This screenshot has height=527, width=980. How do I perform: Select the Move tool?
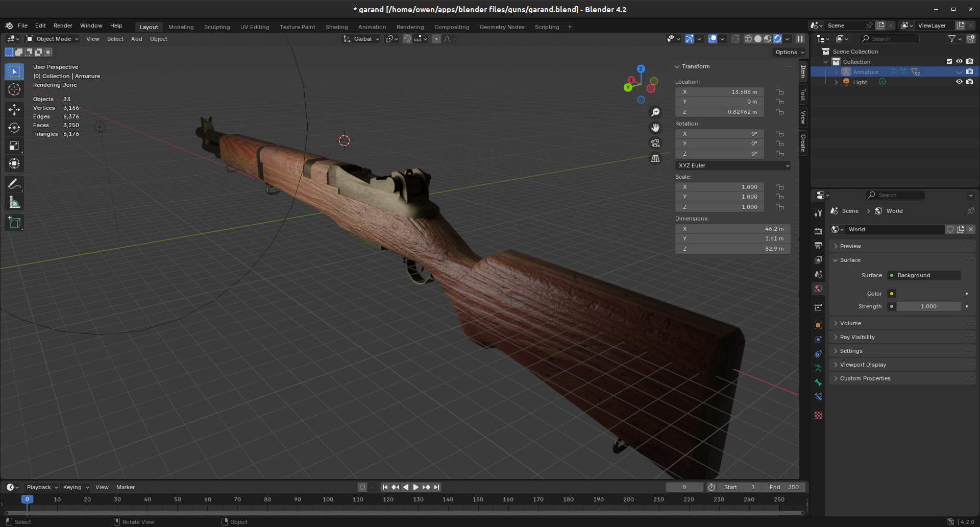pyautogui.click(x=14, y=109)
